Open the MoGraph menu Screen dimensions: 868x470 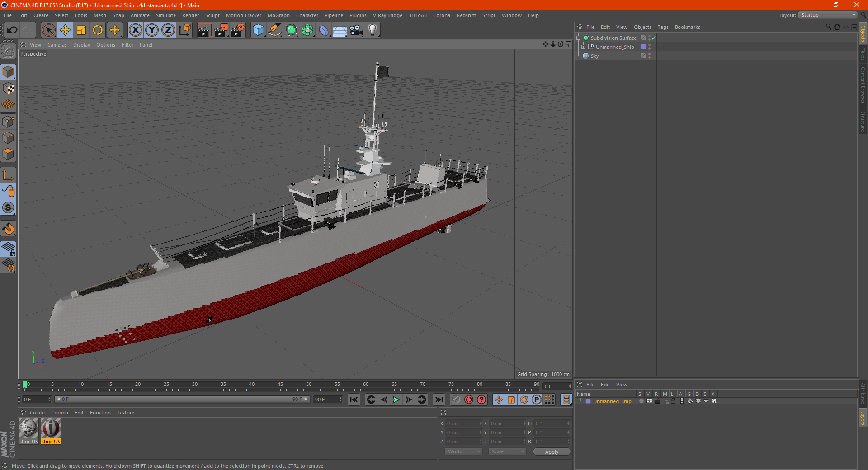(278, 15)
